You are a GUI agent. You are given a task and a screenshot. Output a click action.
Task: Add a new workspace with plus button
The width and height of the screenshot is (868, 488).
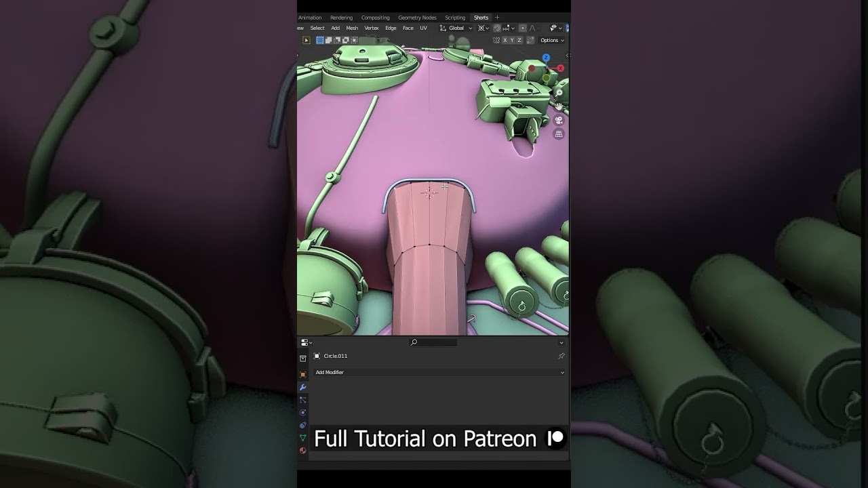tap(497, 18)
